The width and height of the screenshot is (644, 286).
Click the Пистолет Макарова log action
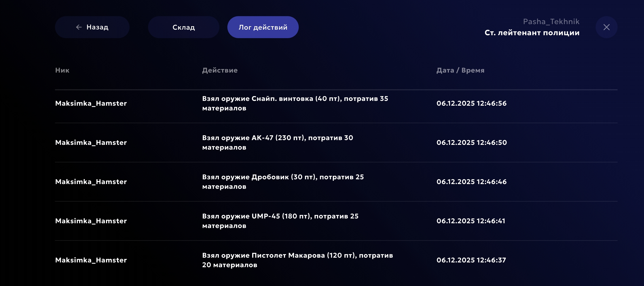click(297, 260)
